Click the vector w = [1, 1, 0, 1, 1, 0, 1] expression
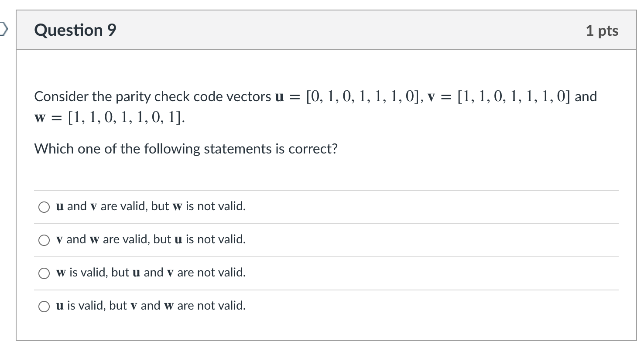644x341 pixels. (109, 119)
